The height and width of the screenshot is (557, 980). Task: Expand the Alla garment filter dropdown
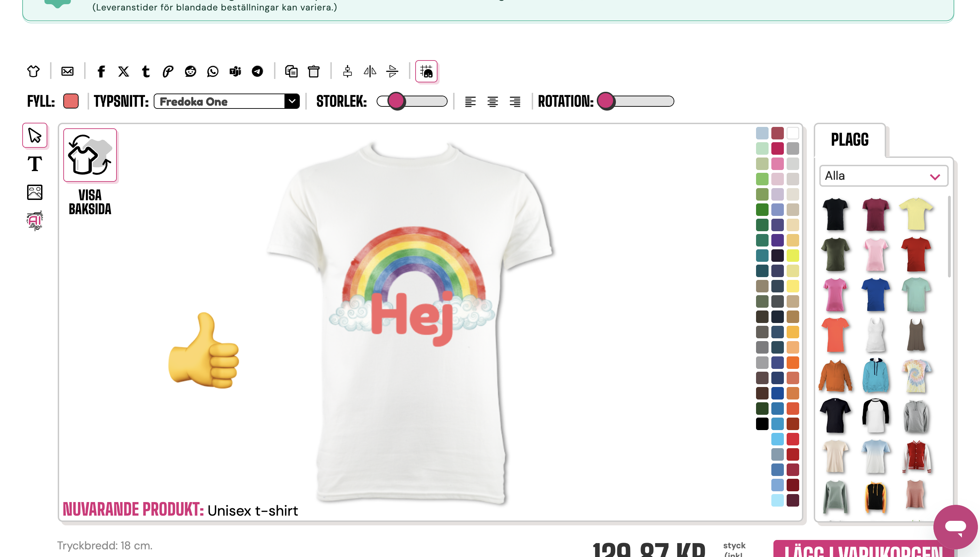pyautogui.click(x=883, y=176)
